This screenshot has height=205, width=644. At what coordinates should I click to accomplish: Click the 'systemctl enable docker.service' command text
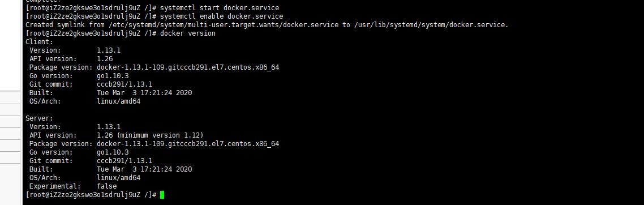(221, 16)
